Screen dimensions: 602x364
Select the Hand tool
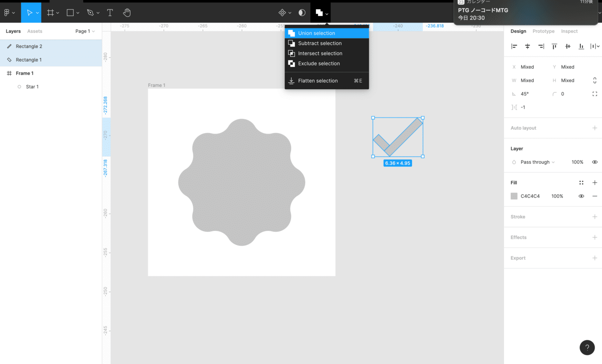(127, 13)
